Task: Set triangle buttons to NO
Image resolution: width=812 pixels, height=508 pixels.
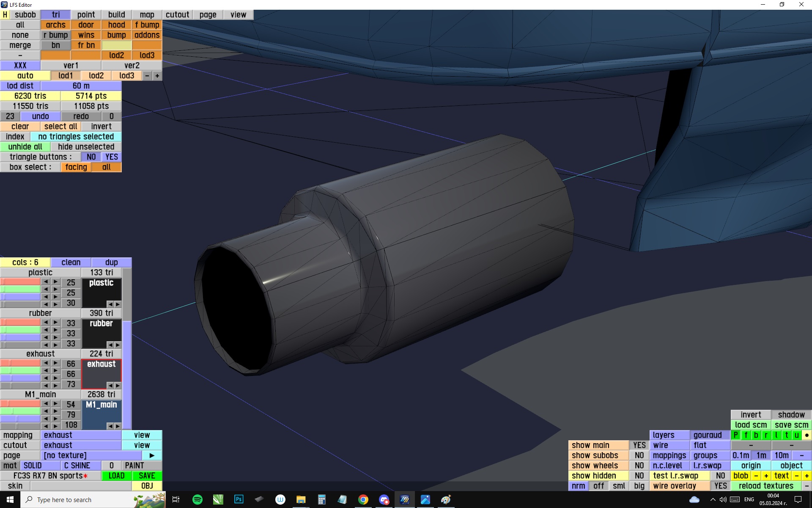Action: click(91, 157)
